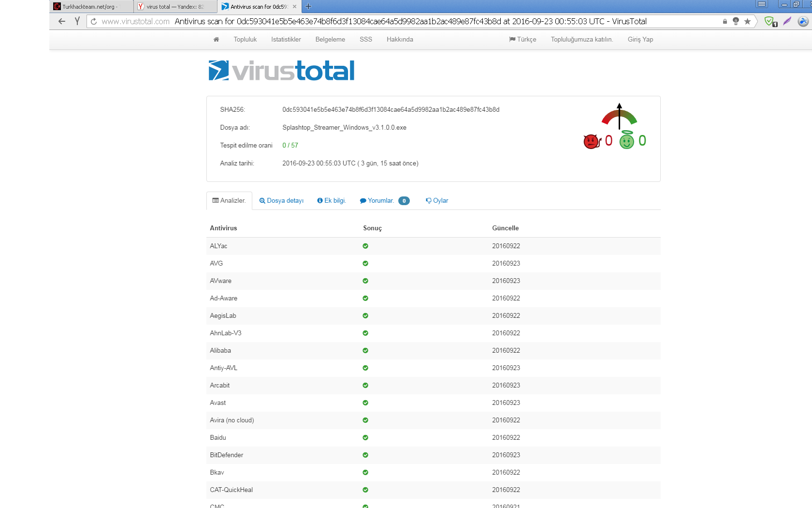Open the Yandex Y button
Screen dimensions: 812x508
pyautogui.click(x=77, y=21)
